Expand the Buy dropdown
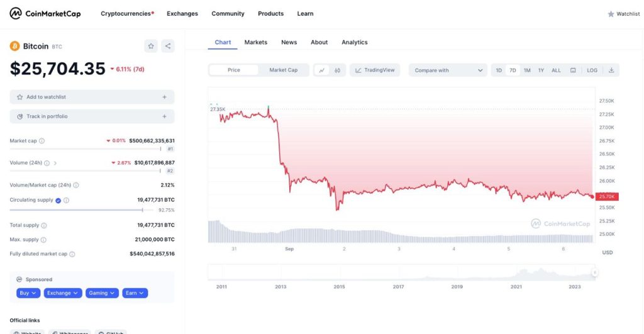The height and width of the screenshot is (334, 644). tap(28, 293)
